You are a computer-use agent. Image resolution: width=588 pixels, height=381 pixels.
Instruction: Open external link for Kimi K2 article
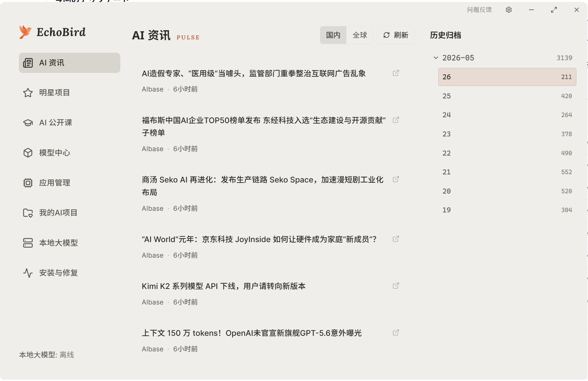pos(396,286)
